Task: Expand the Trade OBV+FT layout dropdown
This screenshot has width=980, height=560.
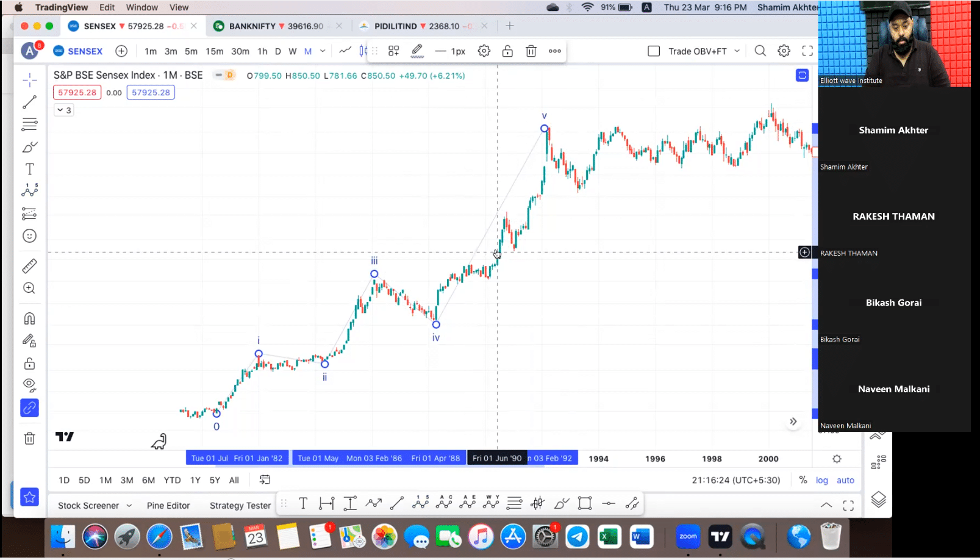Action: 737,51
